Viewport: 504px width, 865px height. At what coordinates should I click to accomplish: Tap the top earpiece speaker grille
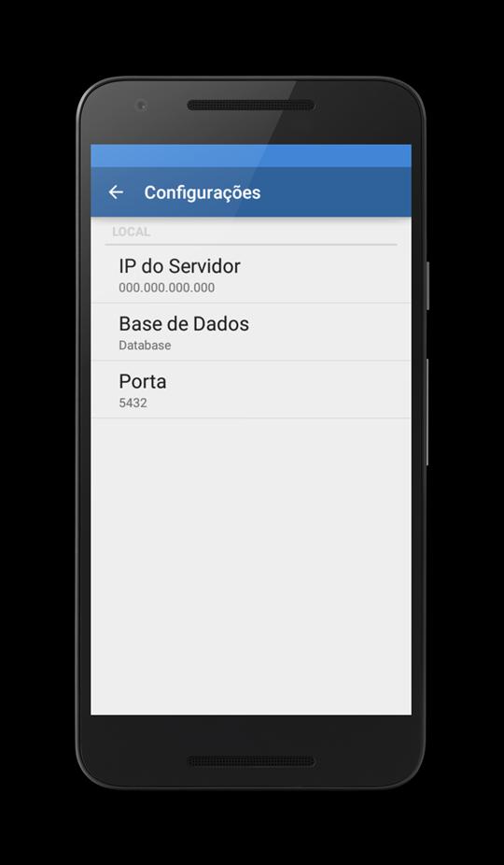tap(251, 105)
